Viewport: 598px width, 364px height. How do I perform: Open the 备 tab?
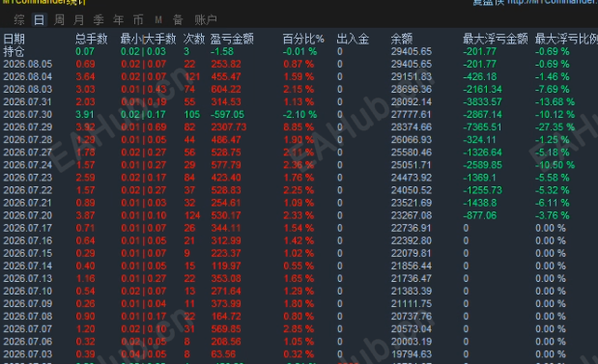coord(178,19)
